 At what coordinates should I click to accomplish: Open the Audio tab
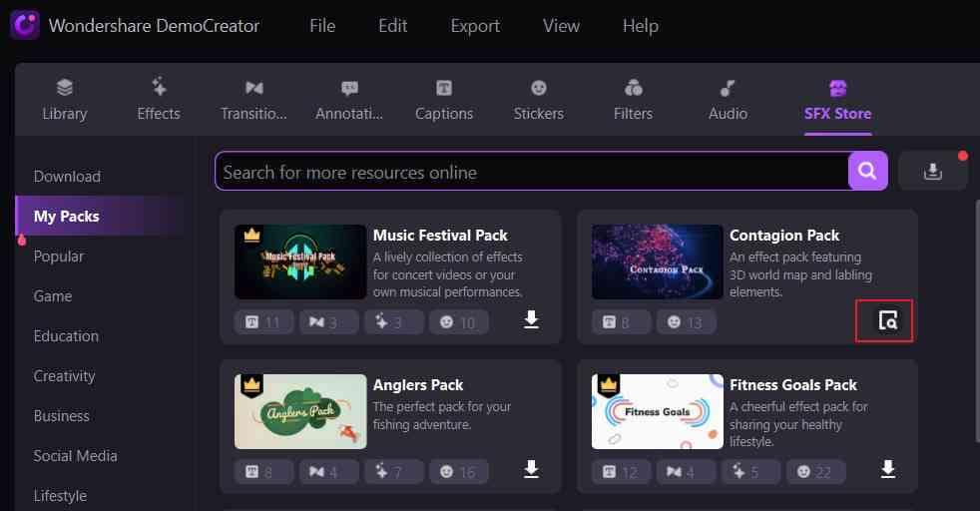728,100
